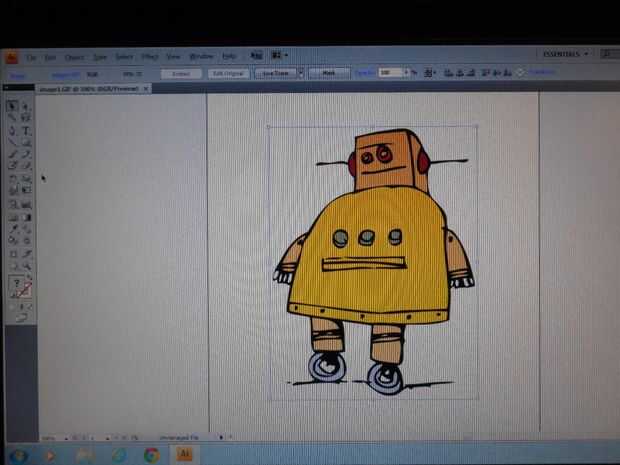Select the Zoom magnifier tool
620x465 pixels.
(x=26, y=266)
